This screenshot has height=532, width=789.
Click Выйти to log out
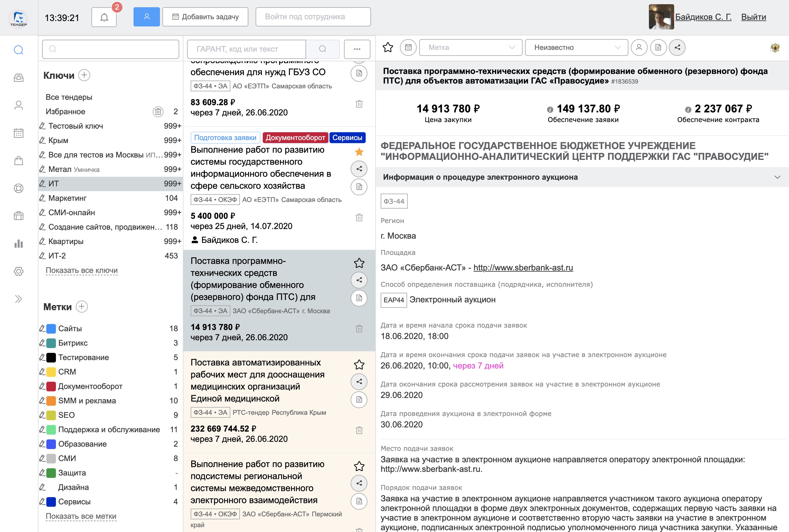click(x=753, y=17)
